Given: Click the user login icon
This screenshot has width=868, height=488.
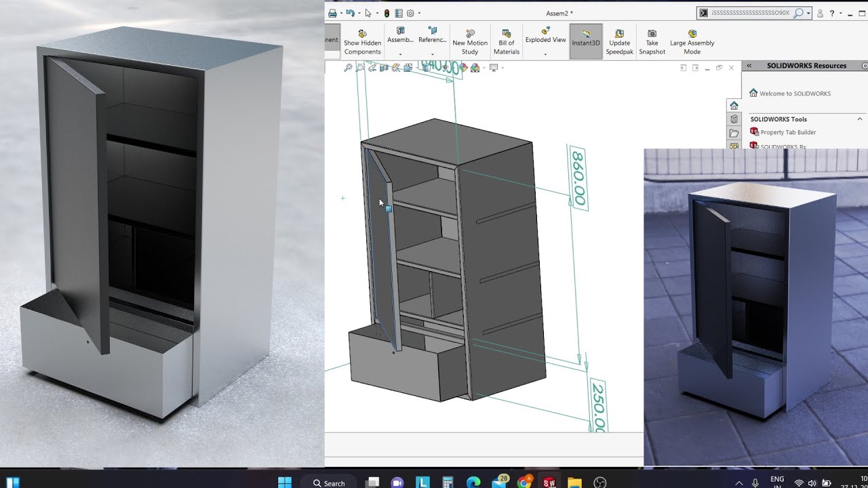Looking at the screenshot, I should (x=821, y=13).
